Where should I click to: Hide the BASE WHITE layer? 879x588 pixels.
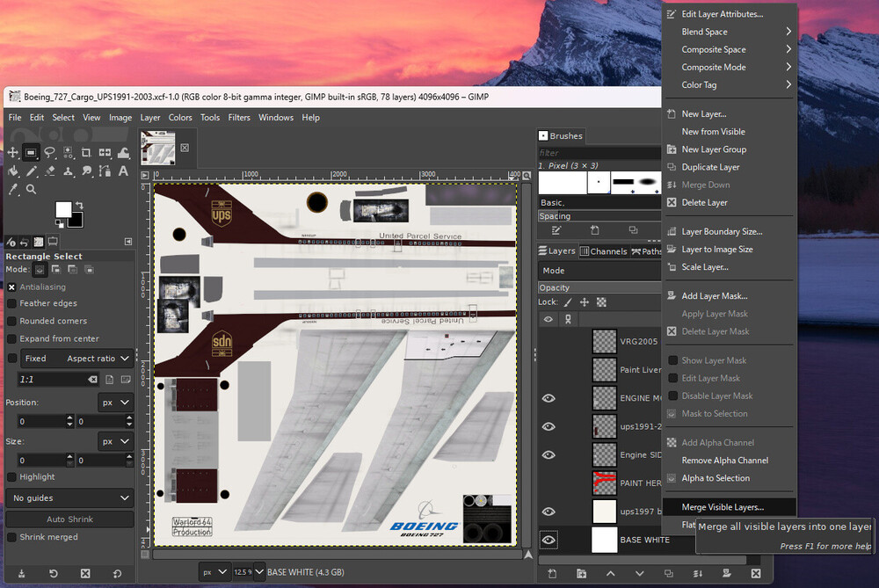[x=548, y=540]
